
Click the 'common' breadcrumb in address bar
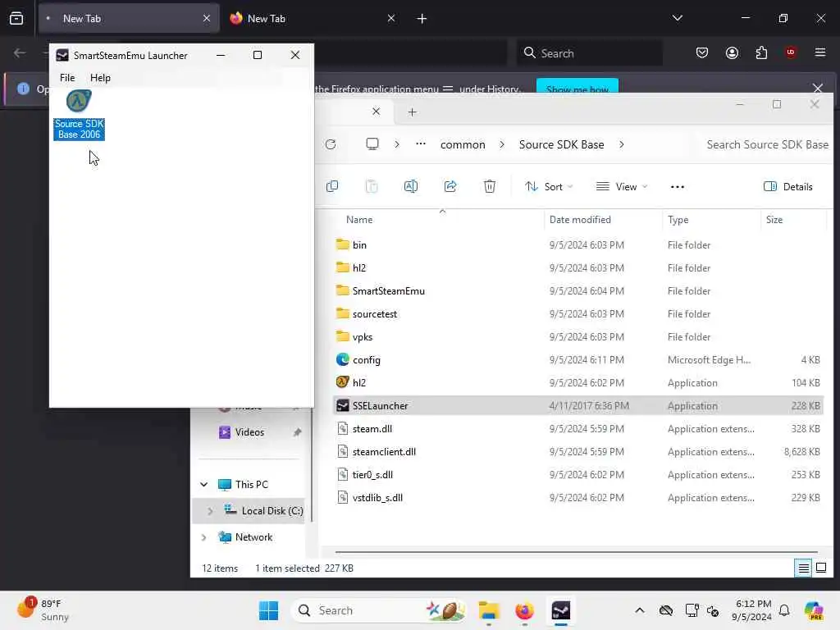[x=463, y=144]
